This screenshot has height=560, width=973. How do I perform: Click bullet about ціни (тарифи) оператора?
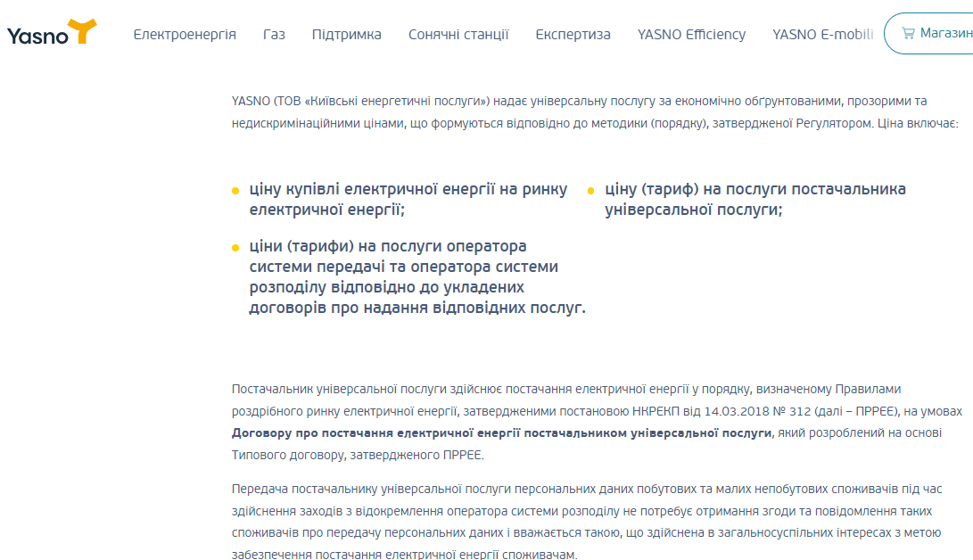coord(417,276)
